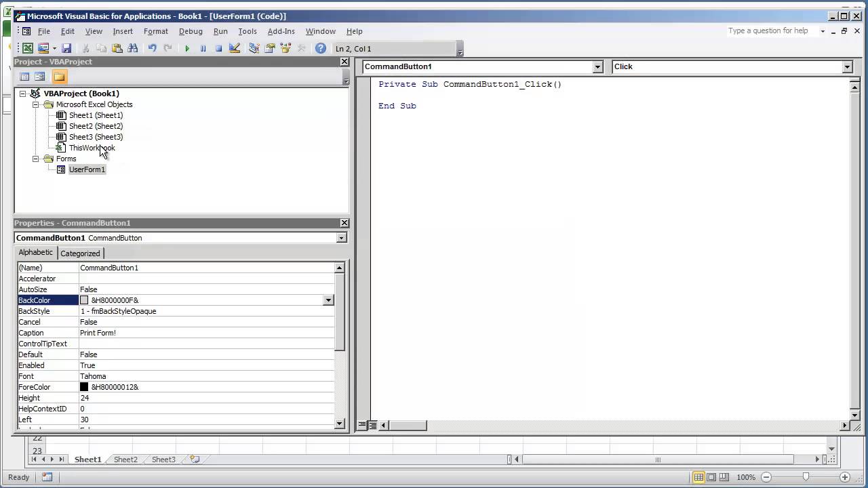The image size is (868, 488).
Task: Open the Tools menu
Action: (248, 31)
